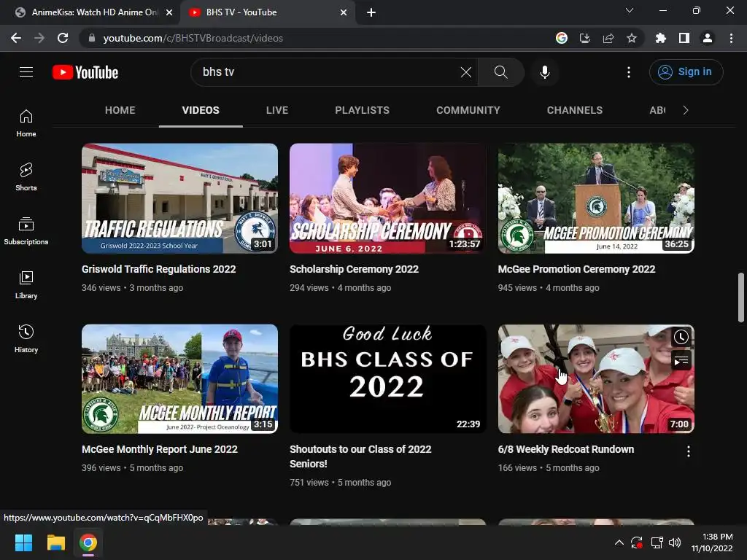Show hidden system tray icons
The height and width of the screenshot is (560, 747).
[619, 542]
